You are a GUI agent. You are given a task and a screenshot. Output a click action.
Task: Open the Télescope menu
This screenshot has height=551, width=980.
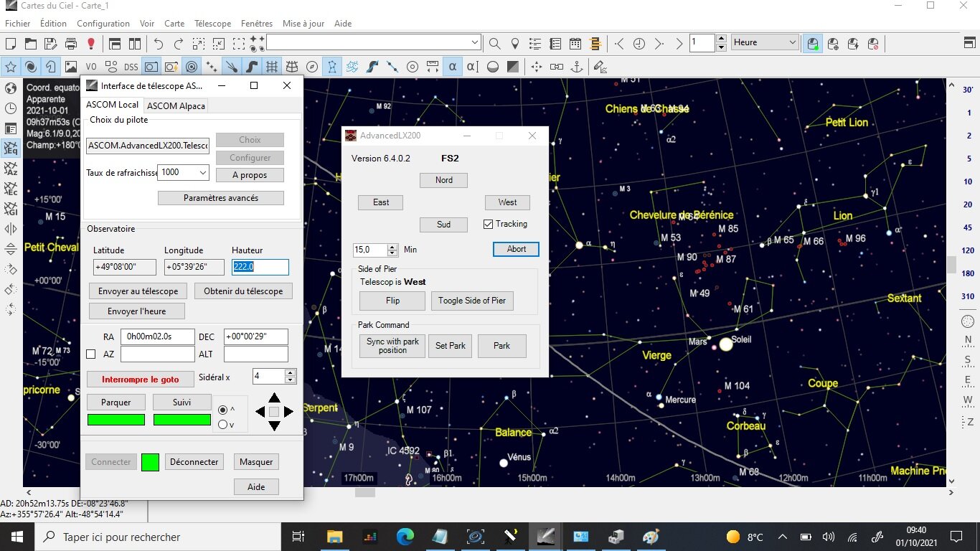point(212,24)
